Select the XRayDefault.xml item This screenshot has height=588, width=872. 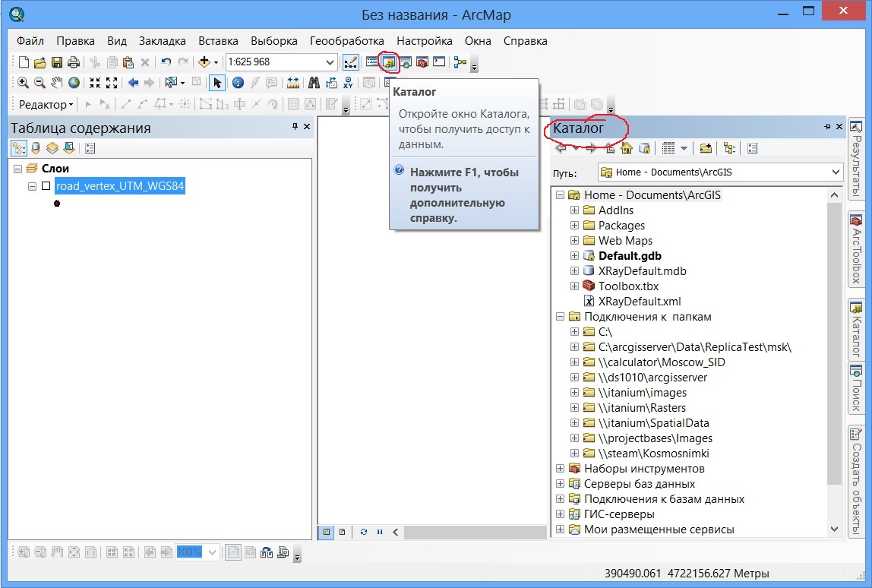click(640, 302)
